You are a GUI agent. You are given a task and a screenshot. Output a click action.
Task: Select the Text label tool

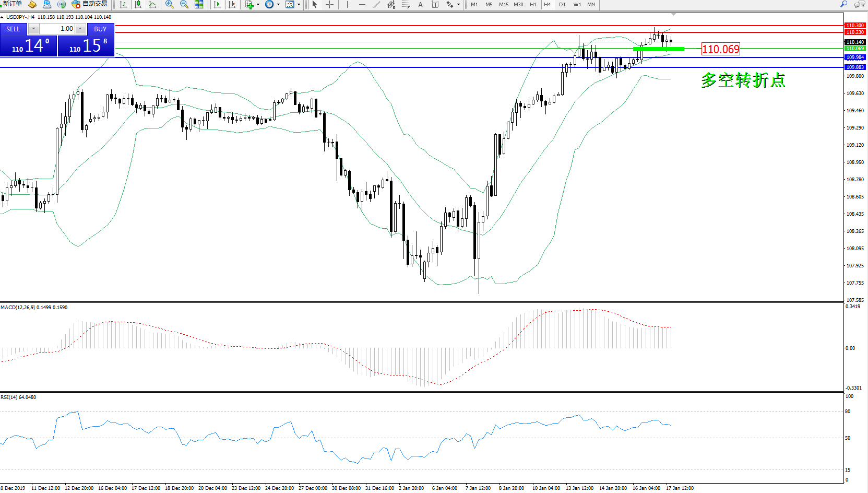coord(435,5)
